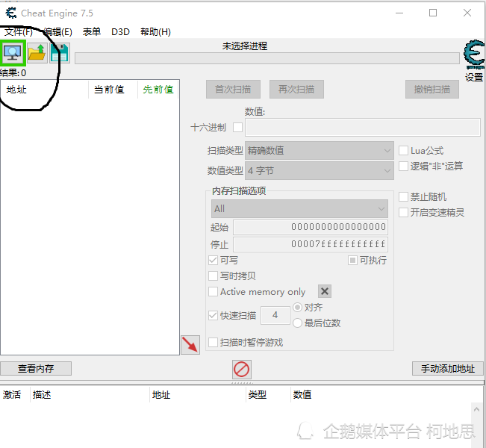Open the 文件(F) menu

click(19, 32)
